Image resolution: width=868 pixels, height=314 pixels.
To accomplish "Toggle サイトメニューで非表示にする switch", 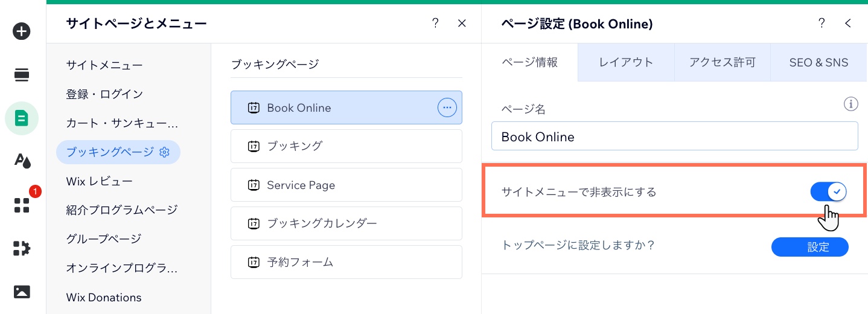I will point(828,192).
